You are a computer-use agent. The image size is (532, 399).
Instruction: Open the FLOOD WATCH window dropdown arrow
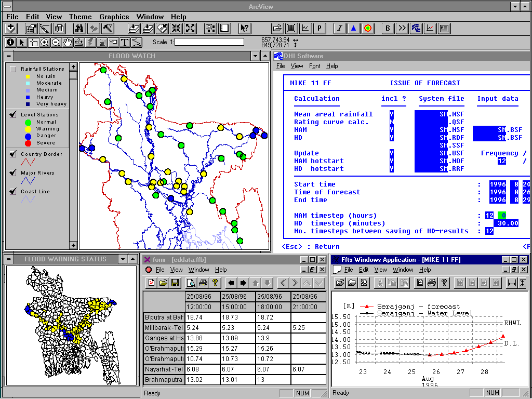(x=256, y=56)
